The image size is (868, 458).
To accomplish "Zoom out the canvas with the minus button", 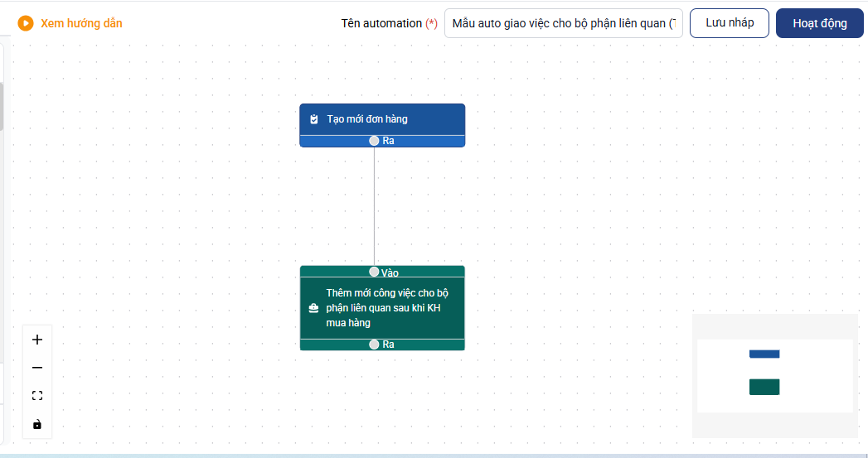I will pyautogui.click(x=36, y=368).
